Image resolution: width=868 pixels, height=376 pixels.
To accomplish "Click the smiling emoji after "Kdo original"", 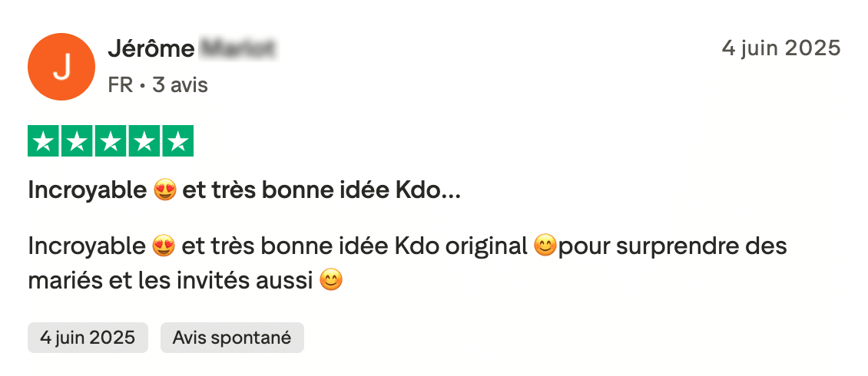I will pos(544,246).
